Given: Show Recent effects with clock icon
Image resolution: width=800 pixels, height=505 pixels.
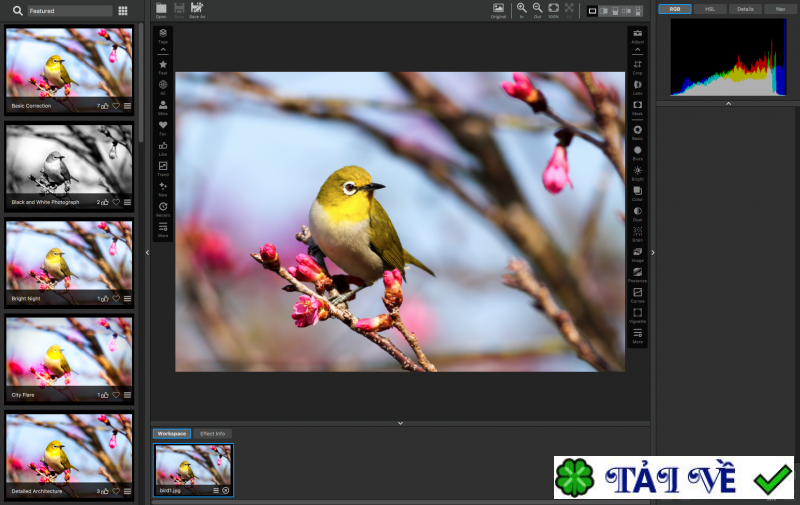Looking at the screenshot, I should click(163, 207).
